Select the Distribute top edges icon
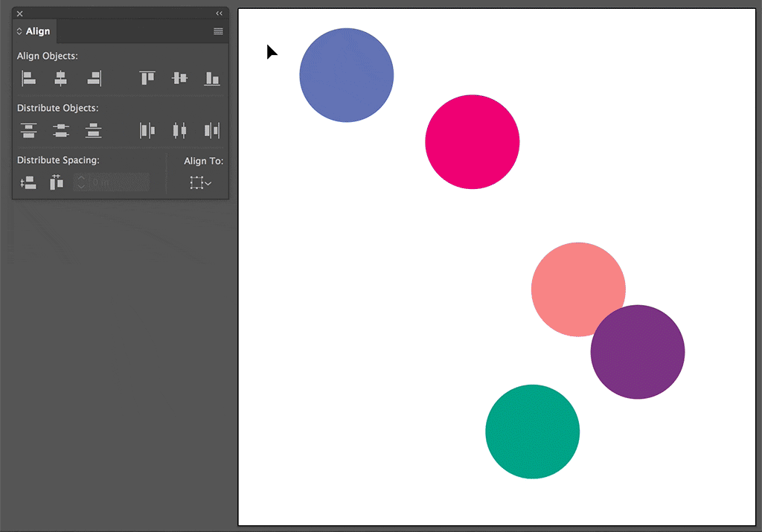This screenshot has height=532, width=762. coord(28,130)
